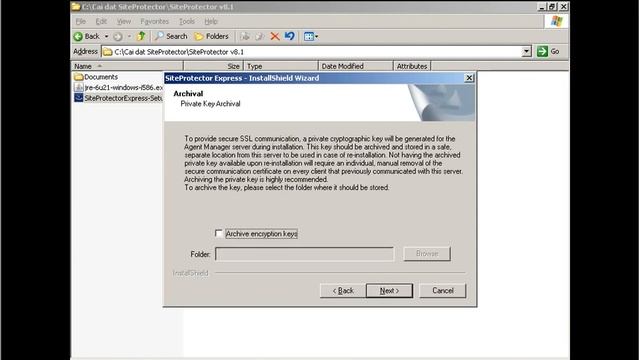Click the blue Undo toolbar icon
The image size is (640, 360).
coord(289,36)
